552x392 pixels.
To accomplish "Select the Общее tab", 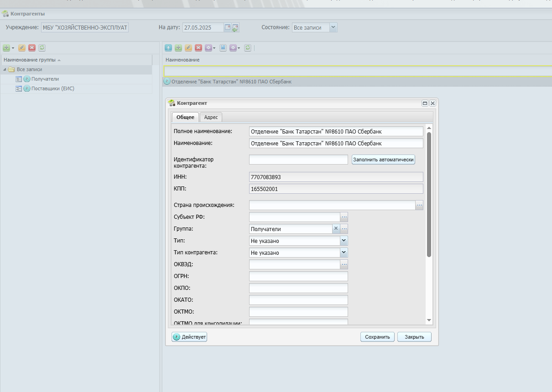I will coord(185,117).
